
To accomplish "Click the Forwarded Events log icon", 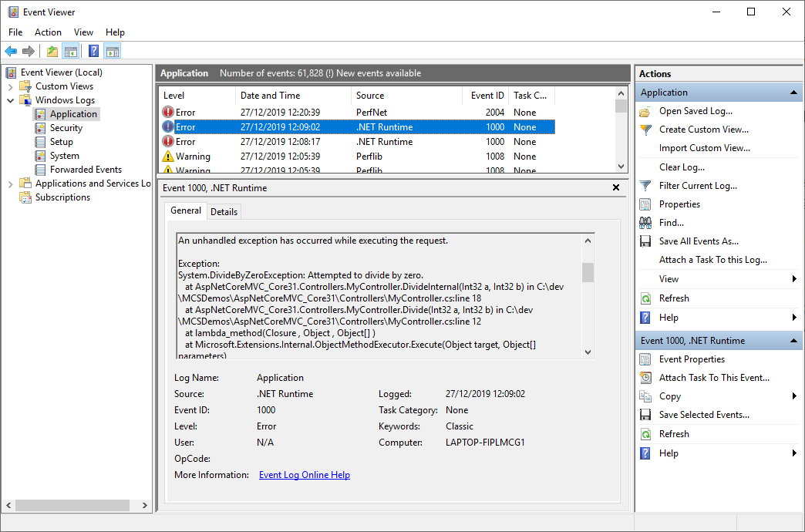I will tap(40, 170).
